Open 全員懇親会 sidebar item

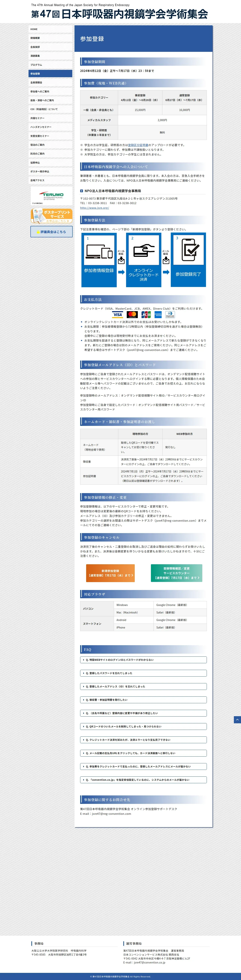pos(50,83)
